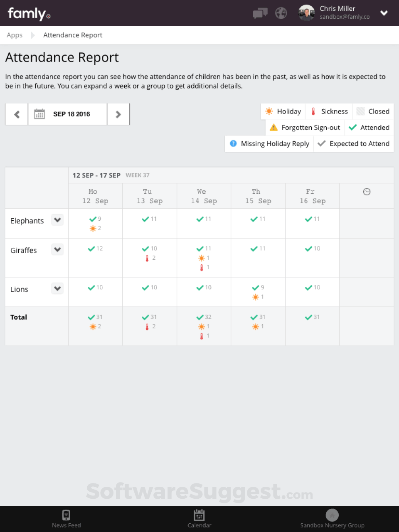Click the Holiday legend item
This screenshot has height=532, width=399.
[283, 111]
